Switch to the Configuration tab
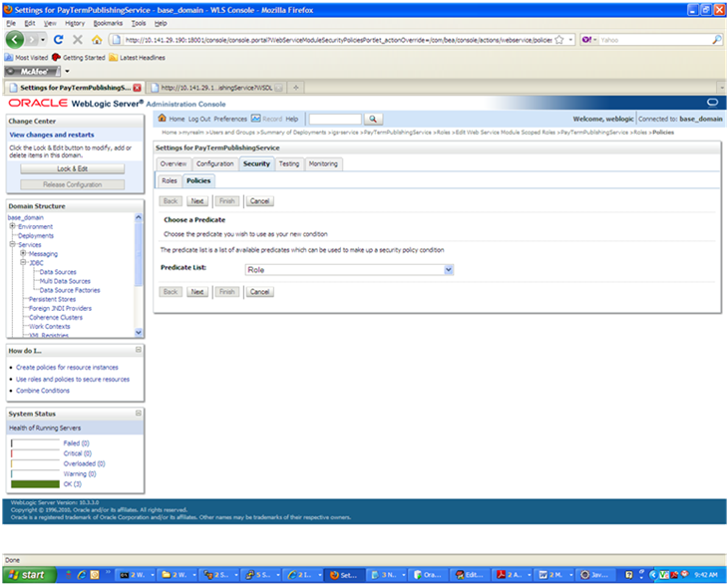 [215, 163]
